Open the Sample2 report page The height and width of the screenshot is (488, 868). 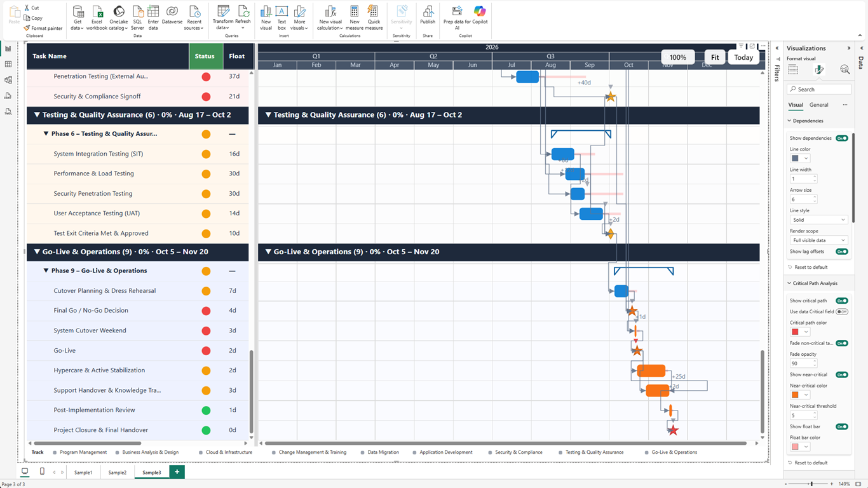tap(117, 472)
